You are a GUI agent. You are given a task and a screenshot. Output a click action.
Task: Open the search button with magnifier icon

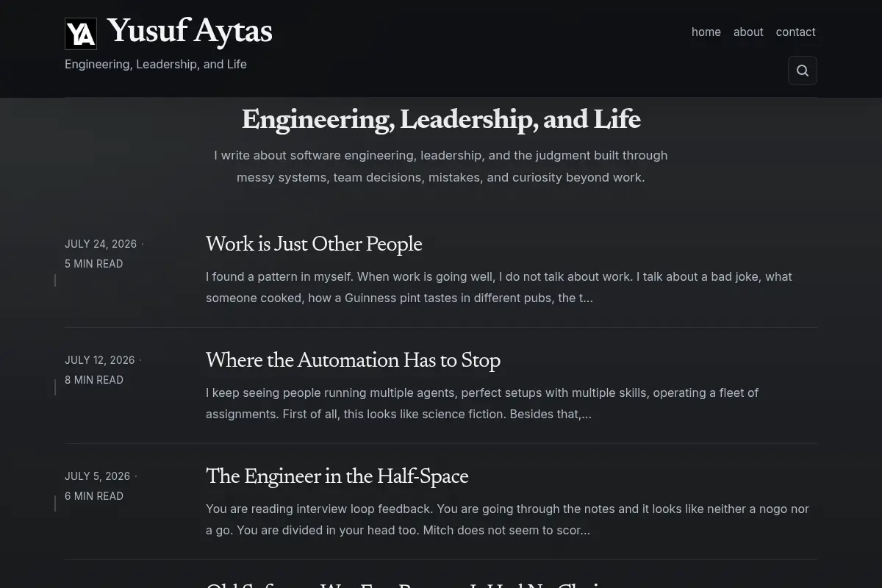(803, 71)
